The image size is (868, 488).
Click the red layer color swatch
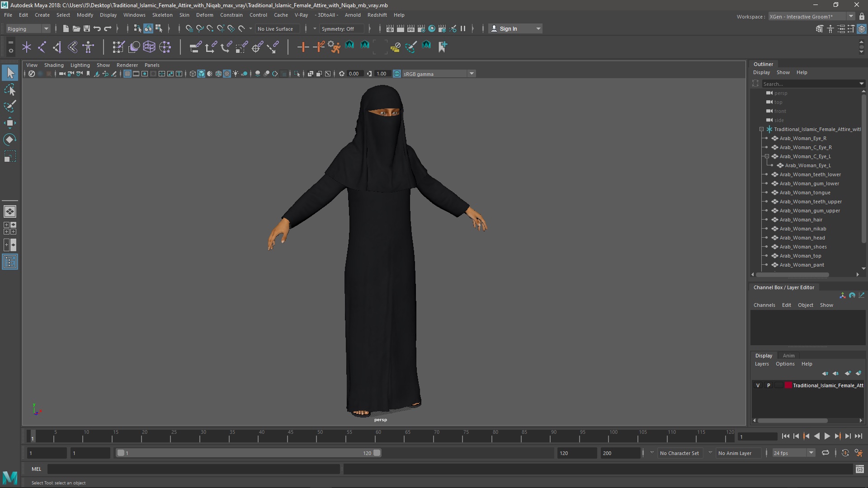click(x=788, y=385)
